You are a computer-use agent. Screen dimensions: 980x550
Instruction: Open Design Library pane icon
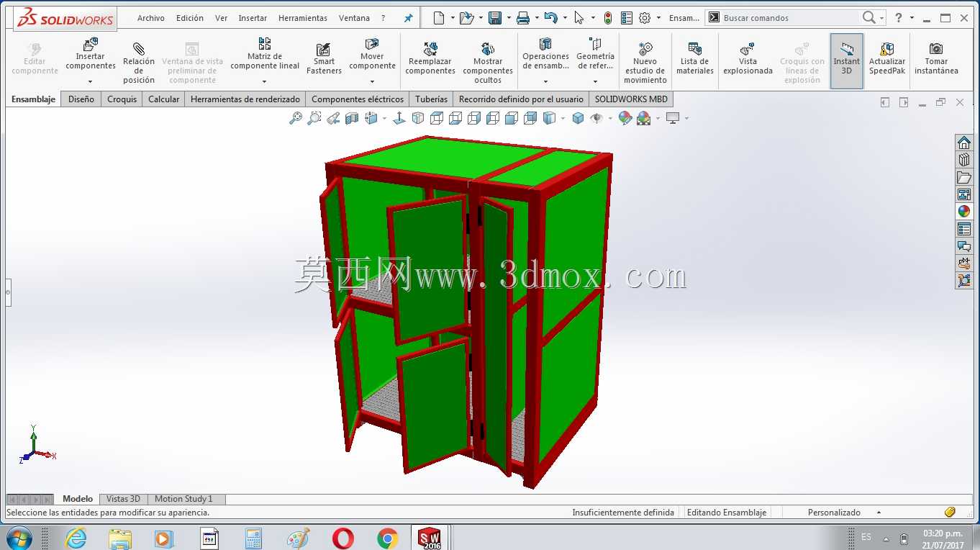pos(964,160)
